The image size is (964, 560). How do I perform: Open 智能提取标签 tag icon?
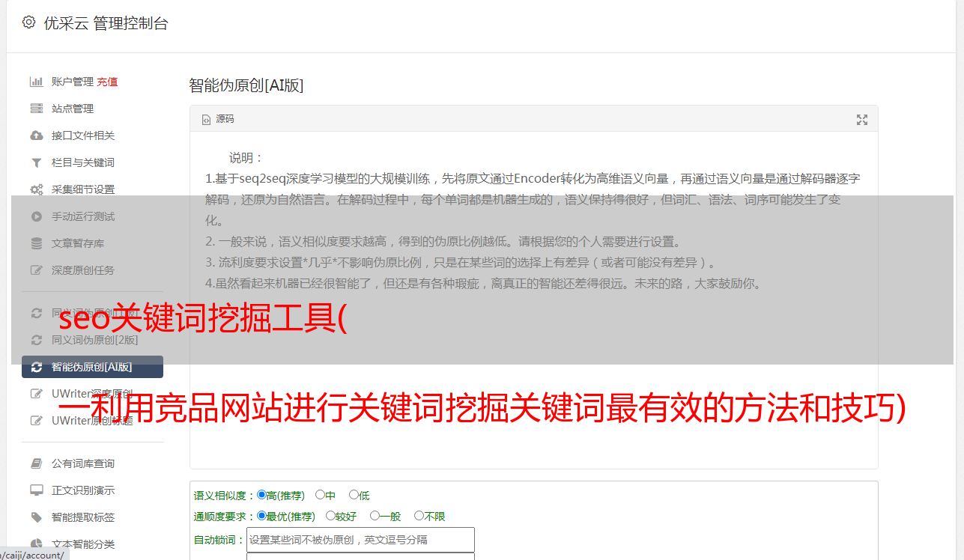tap(36, 517)
